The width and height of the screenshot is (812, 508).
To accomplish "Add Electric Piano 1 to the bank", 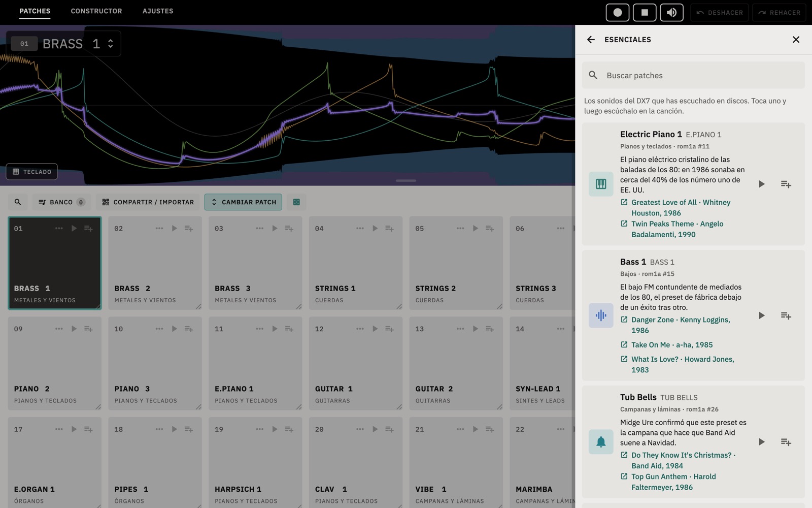I will click(786, 184).
